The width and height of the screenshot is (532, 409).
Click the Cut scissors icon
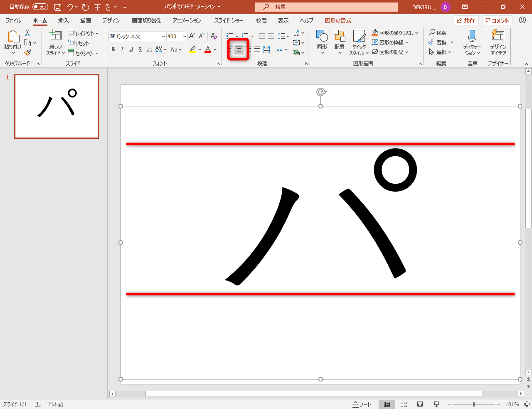pyautogui.click(x=27, y=33)
